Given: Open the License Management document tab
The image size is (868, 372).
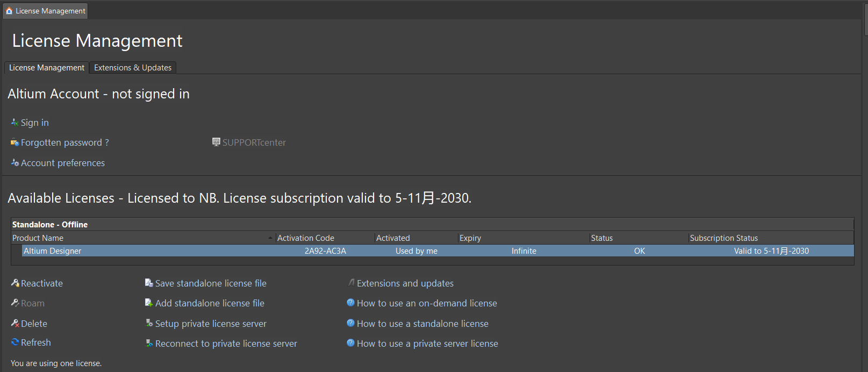Looking at the screenshot, I should click(45, 11).
